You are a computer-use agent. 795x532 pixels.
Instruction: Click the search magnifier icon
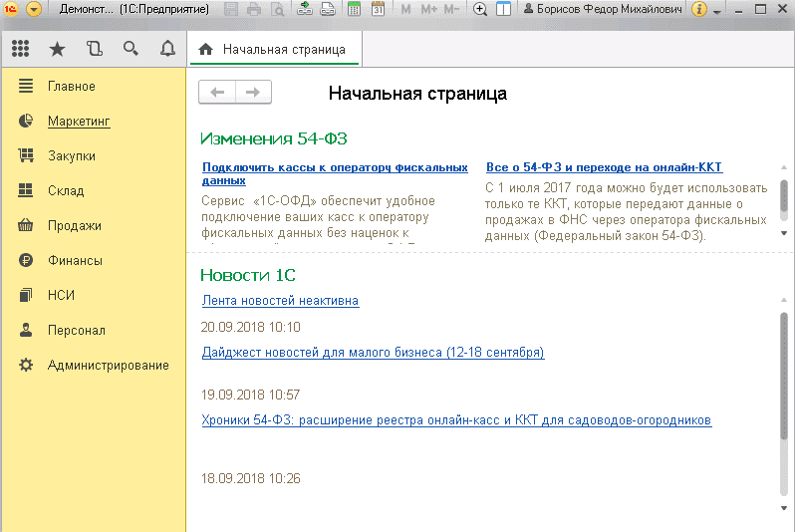click(131, 48)
